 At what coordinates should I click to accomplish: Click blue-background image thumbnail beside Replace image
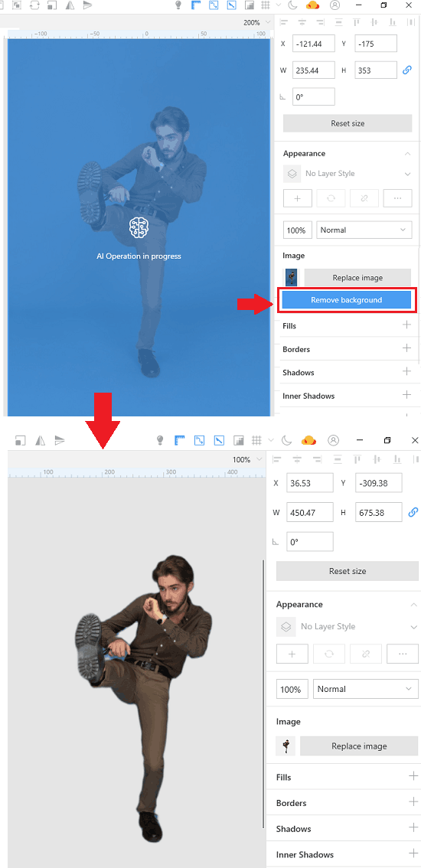coord(291,277)
